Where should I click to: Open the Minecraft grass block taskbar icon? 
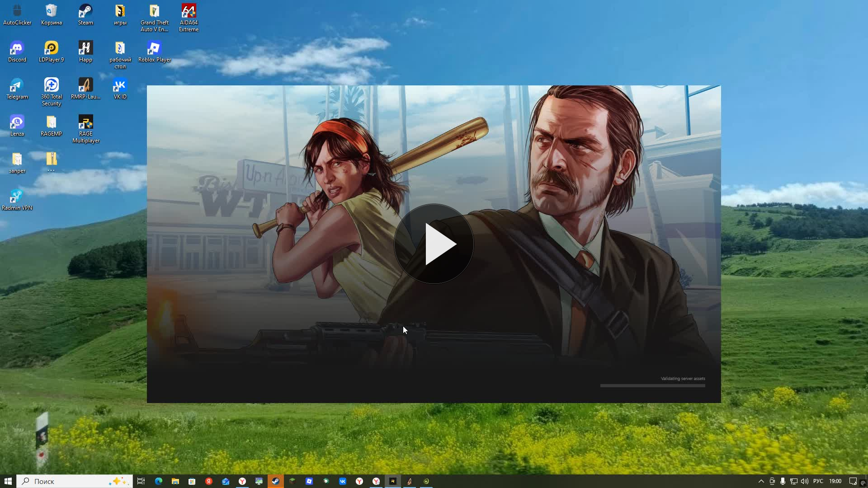(292, 481)
